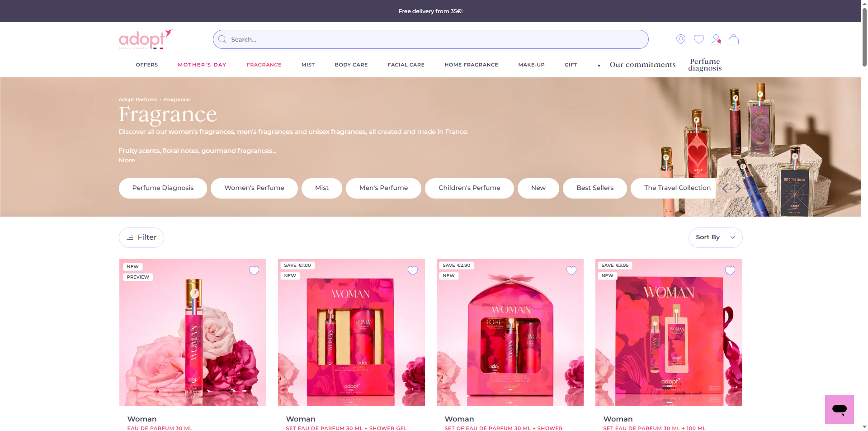Open the user account icon

[x=716, y=39]
